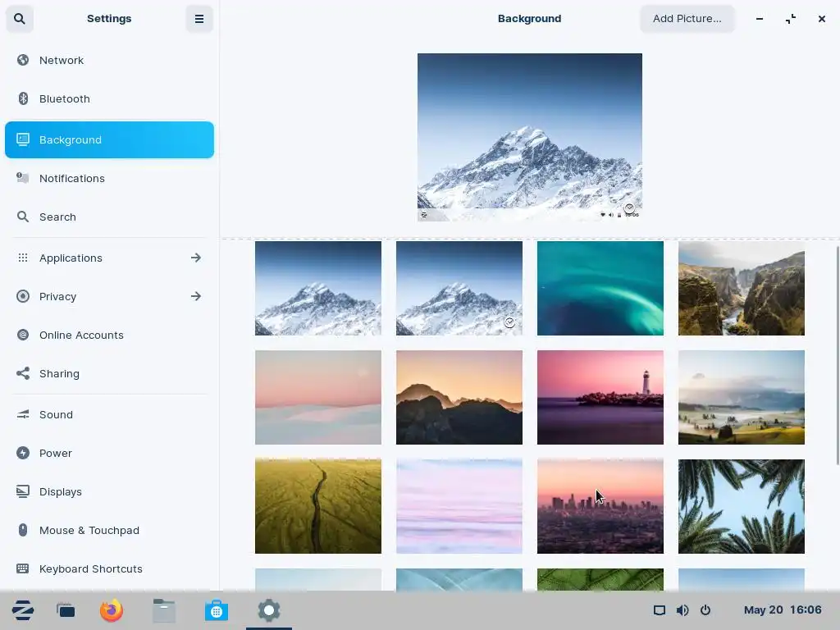Screen dimensions: 840x630
Task: Click the power tray icon
Action: 705,610
